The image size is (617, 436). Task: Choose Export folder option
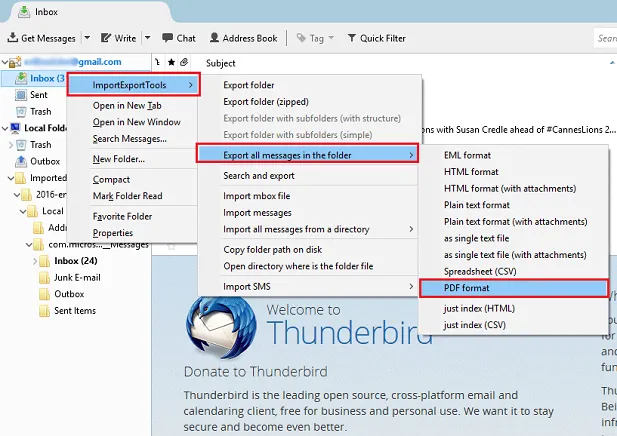tap(248, 85)
